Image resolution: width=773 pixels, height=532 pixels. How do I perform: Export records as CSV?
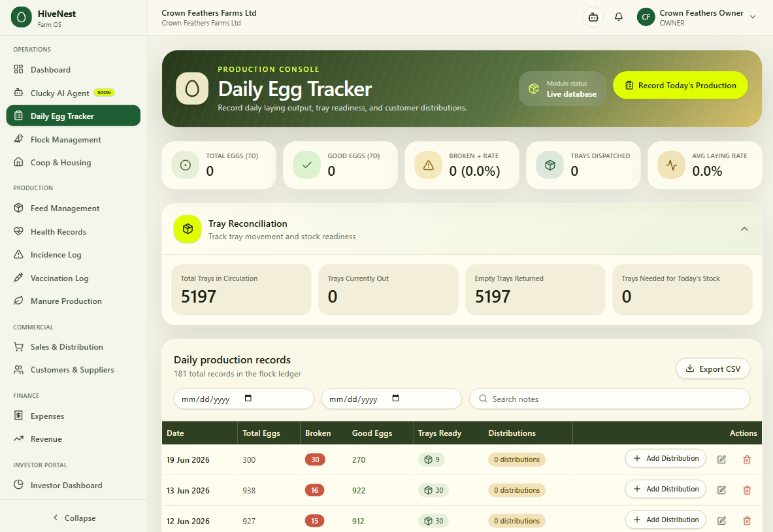tap(713, 369)
